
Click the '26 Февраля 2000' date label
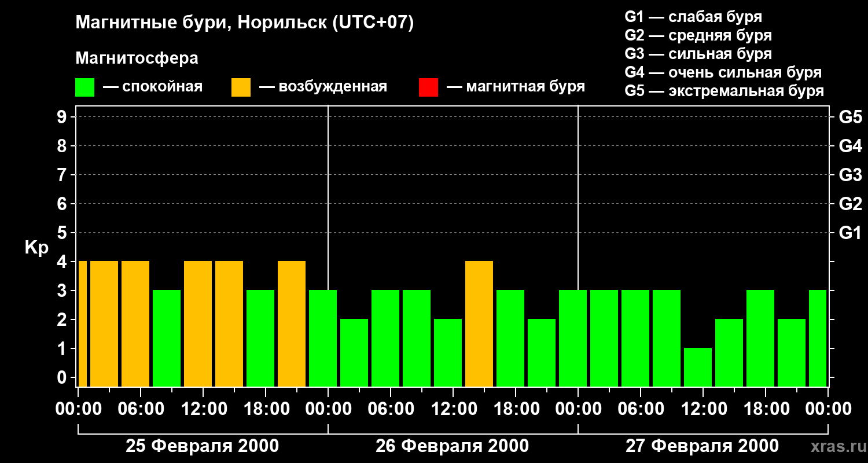tap(453, 446)
